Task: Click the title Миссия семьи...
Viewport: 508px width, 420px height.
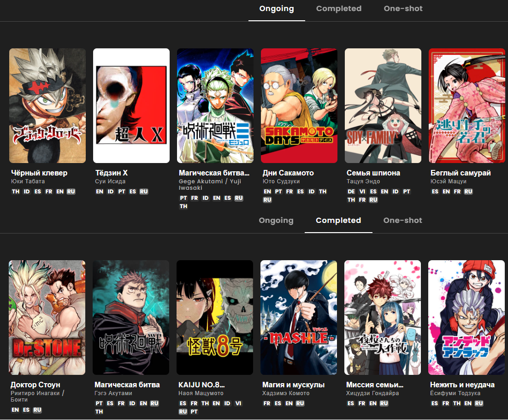Action: tap(374, 385)
